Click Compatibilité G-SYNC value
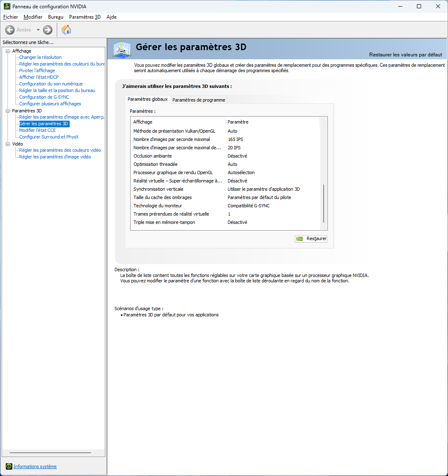Viewport: 448px width, 476px height. (x=249, y=206)
